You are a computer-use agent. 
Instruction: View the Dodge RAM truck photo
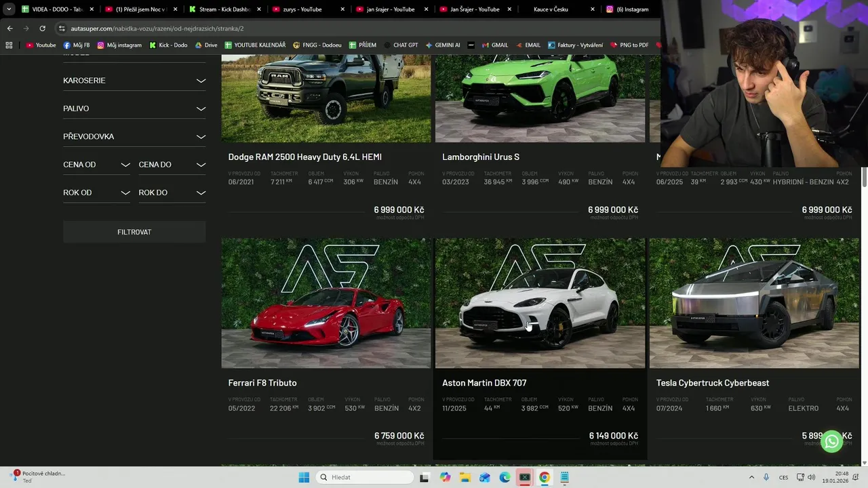coord(326,99)
